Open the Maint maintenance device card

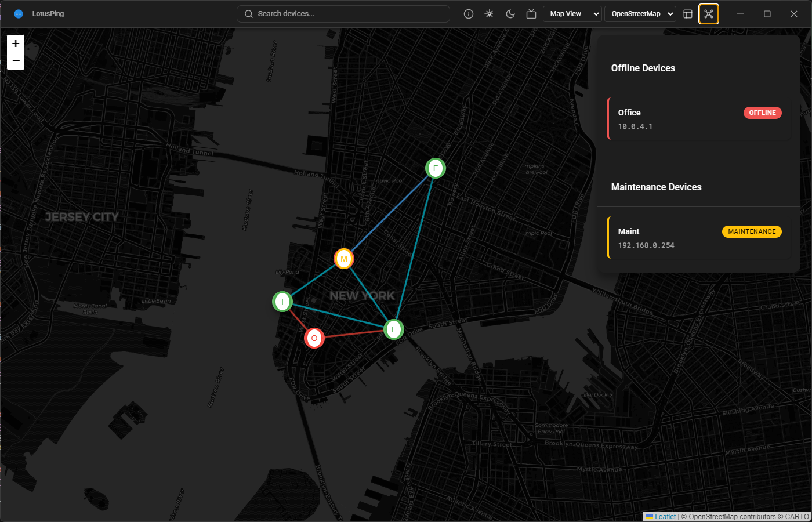699,238
